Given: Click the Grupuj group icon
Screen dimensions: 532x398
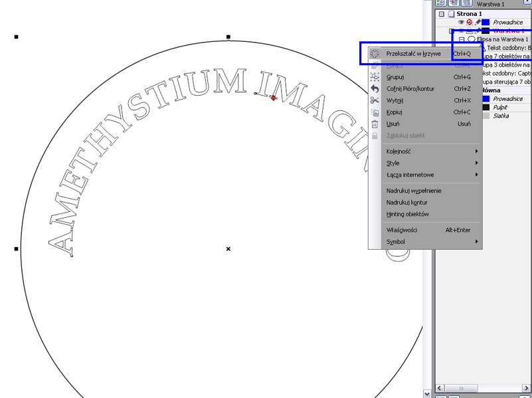Looking at the screenshot, I should 375,77.
